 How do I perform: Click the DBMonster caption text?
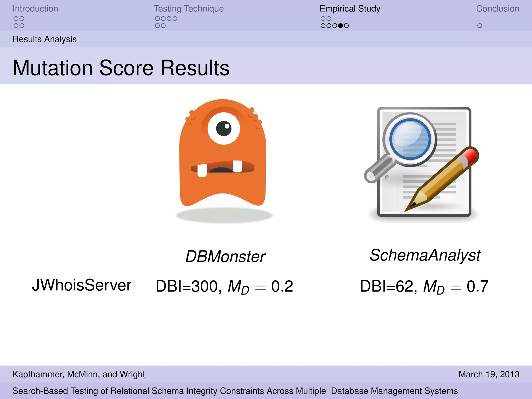(x=225, y=257)
